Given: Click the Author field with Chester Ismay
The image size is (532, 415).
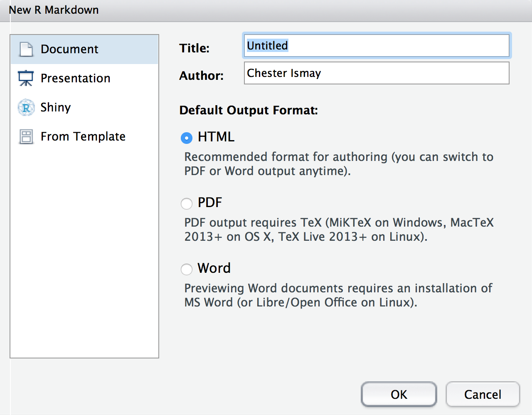Looking at the screenshot, I should click(376, 73).
